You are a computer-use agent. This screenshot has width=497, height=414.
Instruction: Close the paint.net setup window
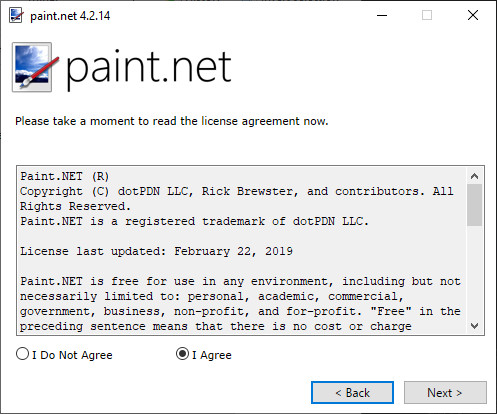tap(473, 15)
